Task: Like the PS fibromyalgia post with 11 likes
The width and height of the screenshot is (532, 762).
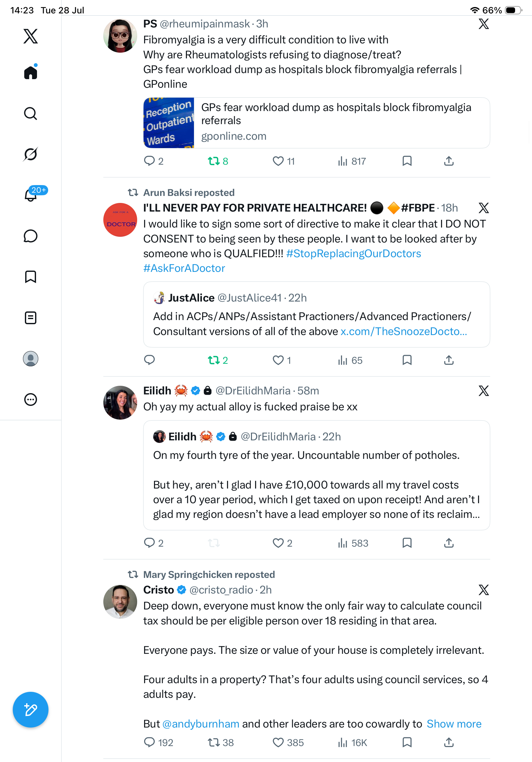Action: [x=284, y=161]
